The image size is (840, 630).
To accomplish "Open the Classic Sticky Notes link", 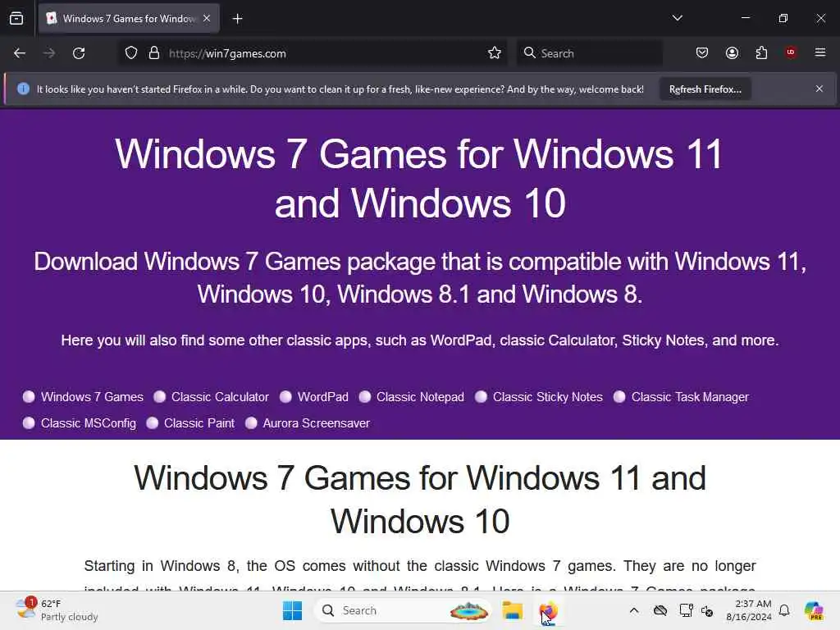I will 547,397.
